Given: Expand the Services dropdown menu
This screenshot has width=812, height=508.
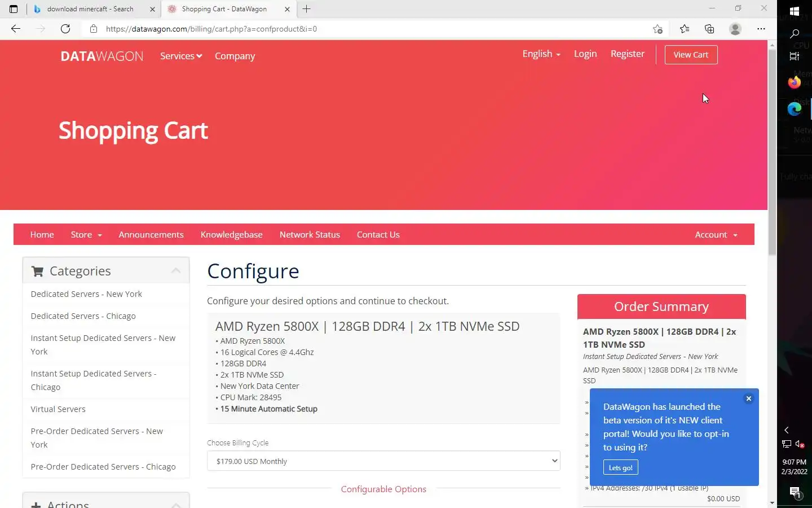Looking at the screenshot, I should tap(180, 56).
